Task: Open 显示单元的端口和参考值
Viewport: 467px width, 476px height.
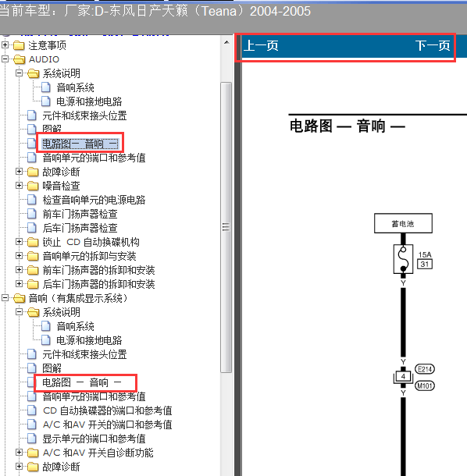Action: 94,439
